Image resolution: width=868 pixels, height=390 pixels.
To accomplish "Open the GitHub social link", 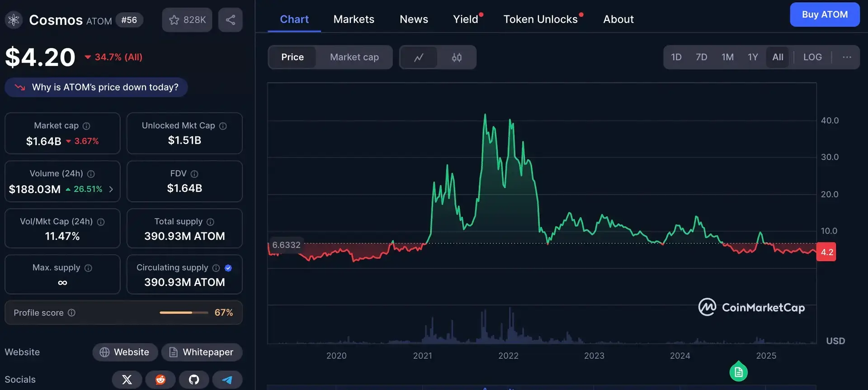I will coord(194,379).
